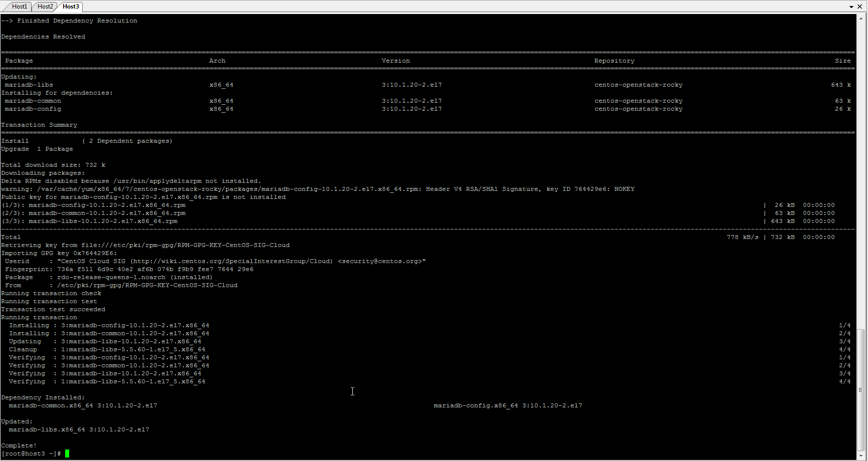Screen dimensions: 868x461
Task: Click the GPG Fingerprint line
Action: point(129,269)
